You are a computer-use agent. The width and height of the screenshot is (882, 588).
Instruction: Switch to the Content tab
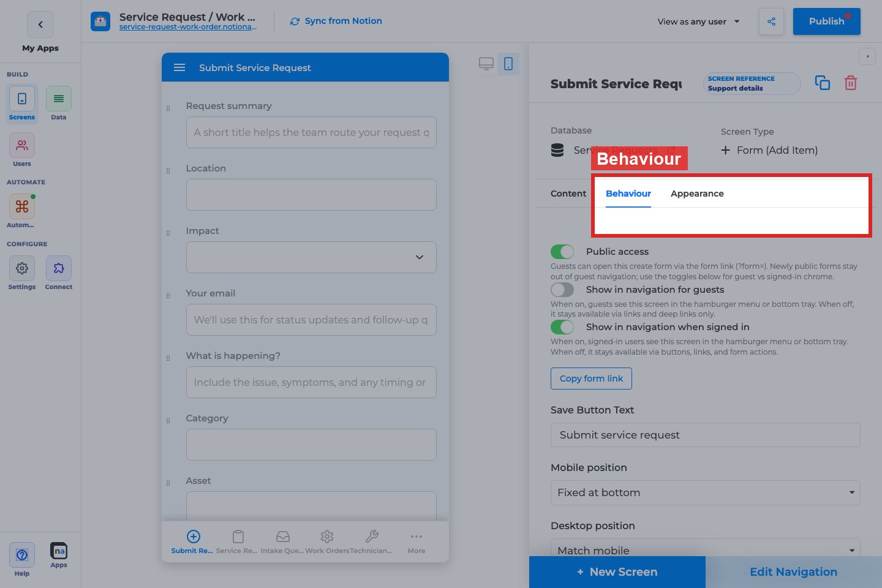point(568,194)
